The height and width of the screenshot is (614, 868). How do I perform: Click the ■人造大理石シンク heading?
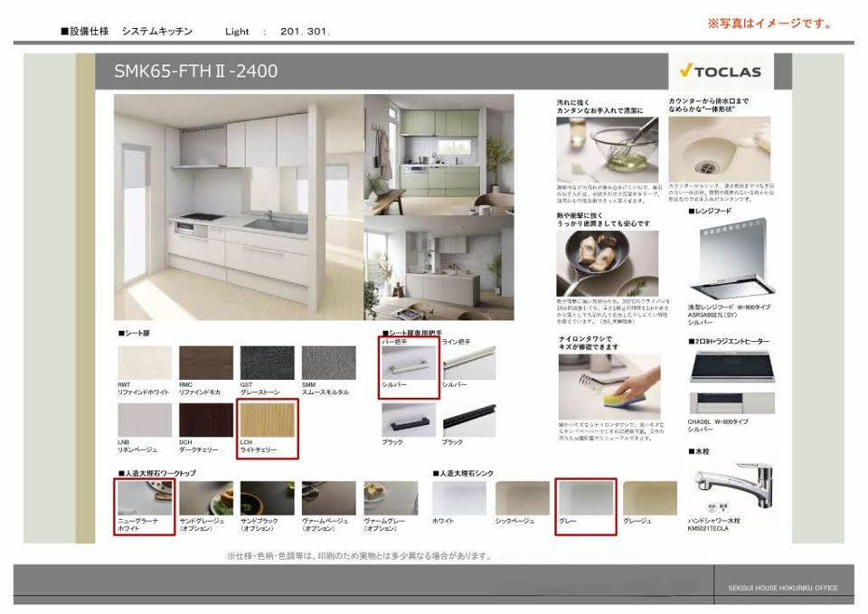pyautogui.click(x=463, y=473)
